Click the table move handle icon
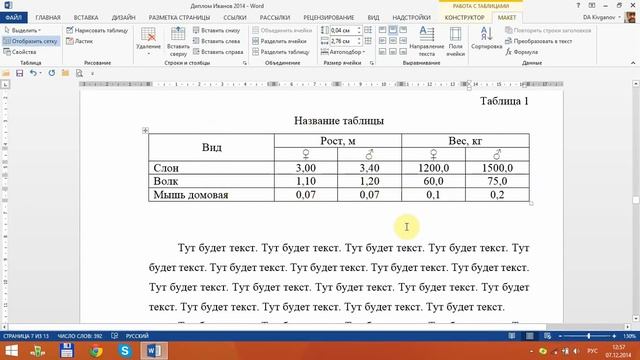The height and width of the screenshot is (360, 640). coord(145,130)
